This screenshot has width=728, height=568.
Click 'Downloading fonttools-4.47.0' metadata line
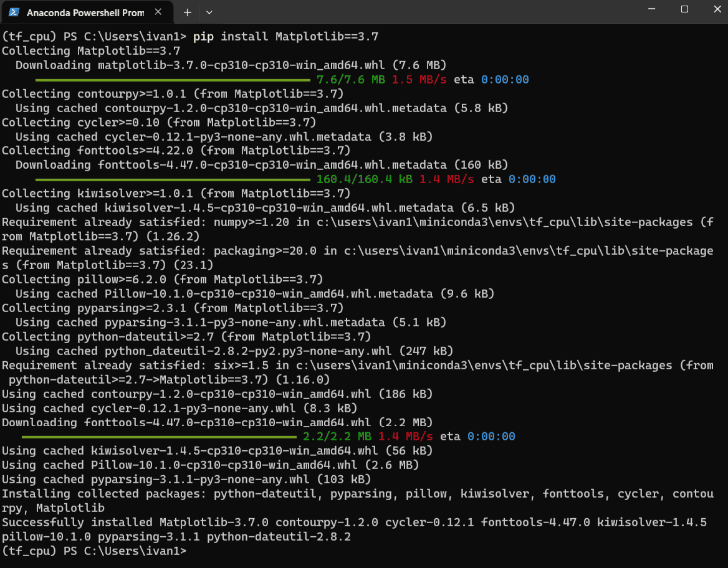(262, 165)
